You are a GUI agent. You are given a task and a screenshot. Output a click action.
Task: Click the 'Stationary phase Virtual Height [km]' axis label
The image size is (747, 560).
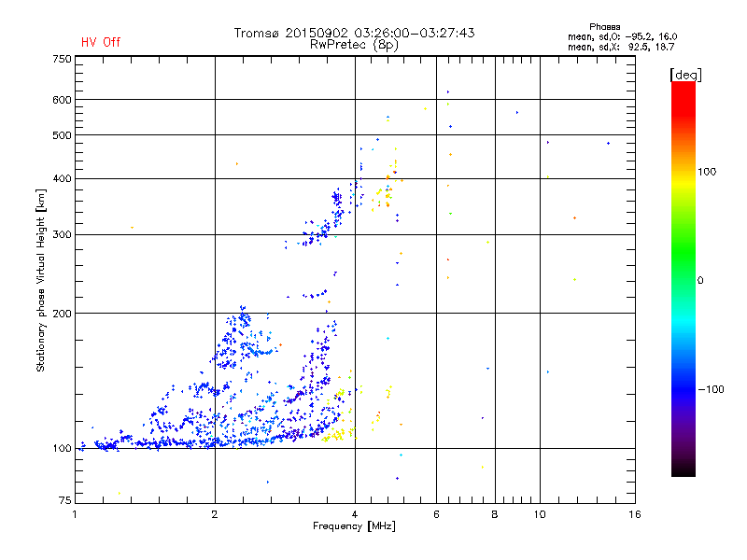coord(41,280)
